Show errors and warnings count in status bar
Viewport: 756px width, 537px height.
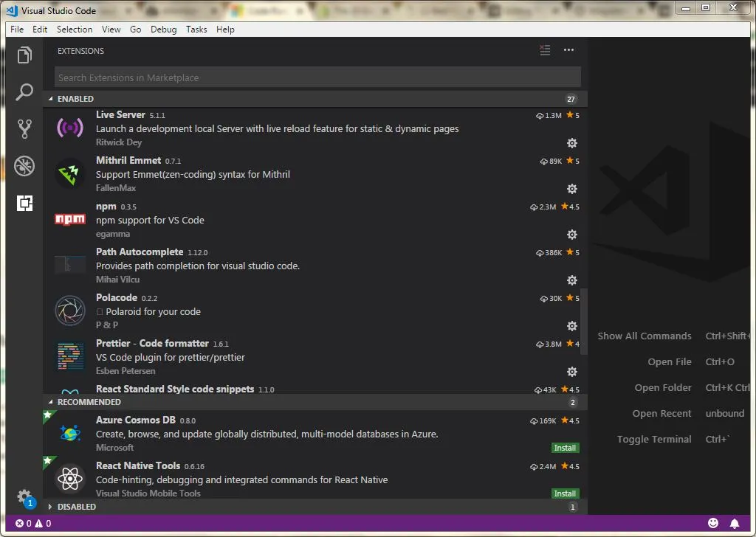(33, 524)
